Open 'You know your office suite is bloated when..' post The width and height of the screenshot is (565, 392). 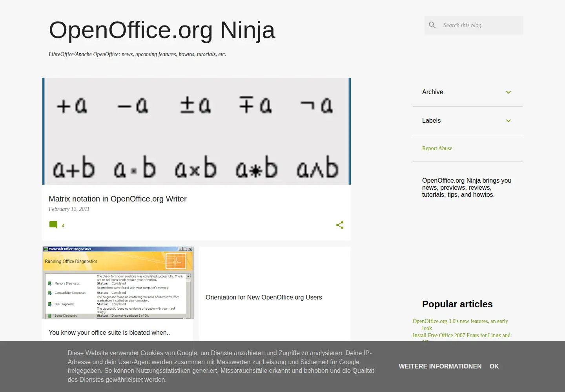109,332
